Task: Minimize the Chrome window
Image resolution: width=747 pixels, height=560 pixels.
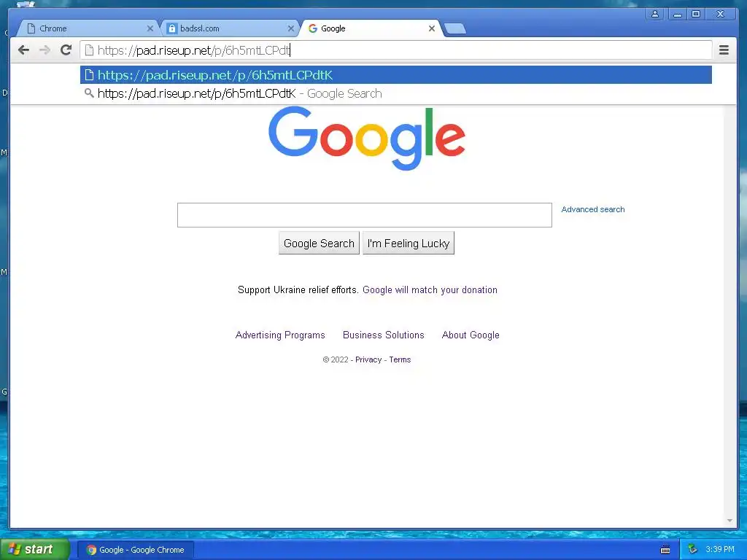Action: pos(677,14)
